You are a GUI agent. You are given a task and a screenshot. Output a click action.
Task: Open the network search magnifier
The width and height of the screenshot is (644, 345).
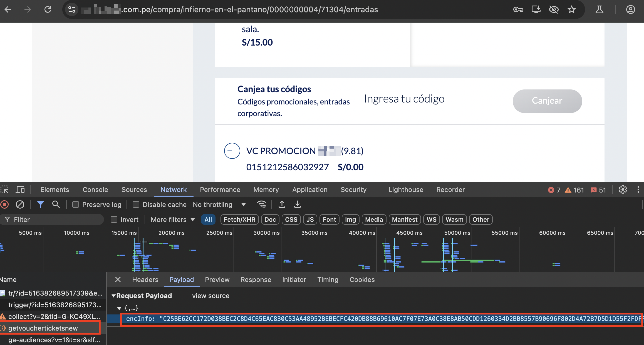[56, 205]
